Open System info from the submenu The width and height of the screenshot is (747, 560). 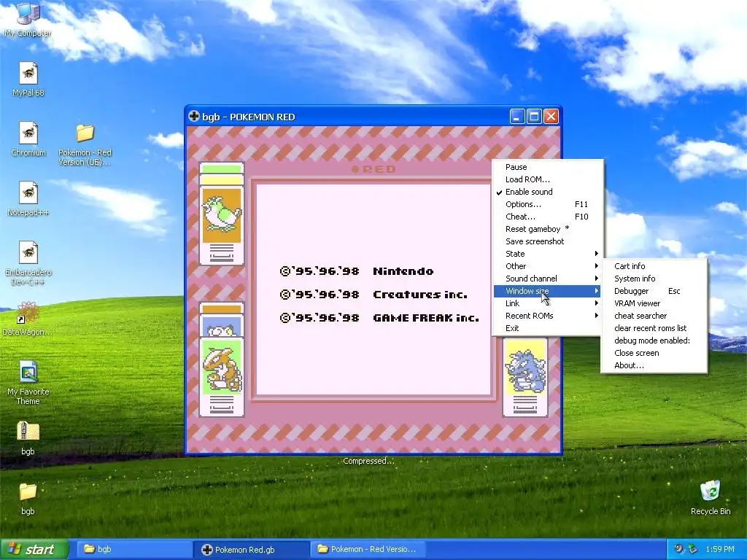pyautogui.click(x=654, y=279)
